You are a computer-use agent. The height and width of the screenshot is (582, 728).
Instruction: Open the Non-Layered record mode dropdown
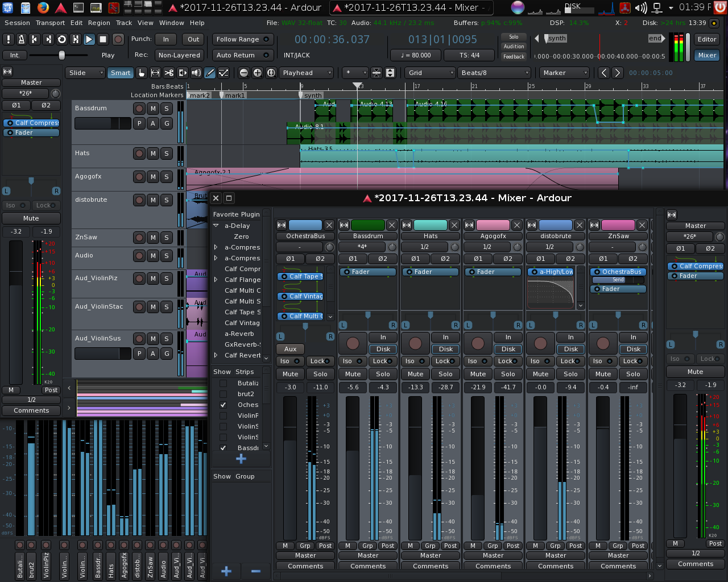click(x=179, y=55)
